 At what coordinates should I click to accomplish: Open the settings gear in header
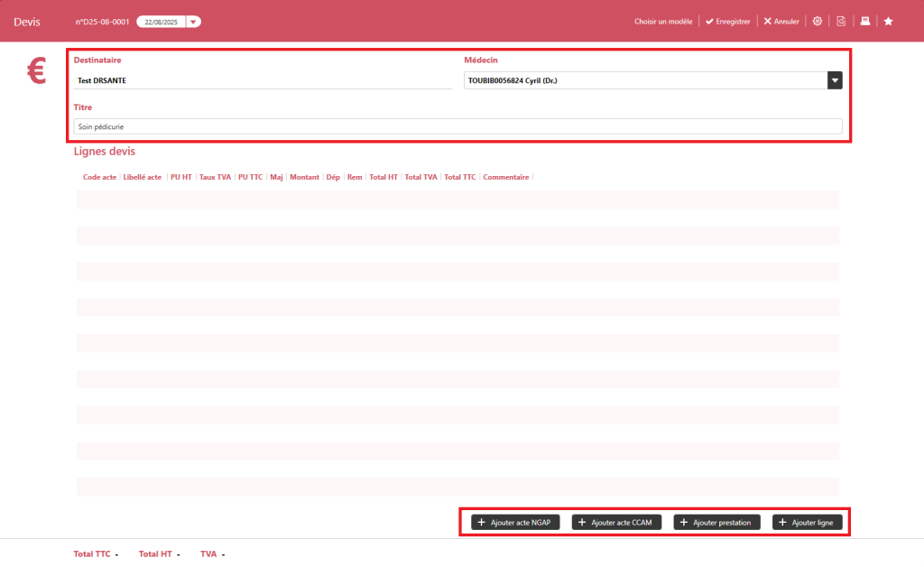tap(818, 21)
